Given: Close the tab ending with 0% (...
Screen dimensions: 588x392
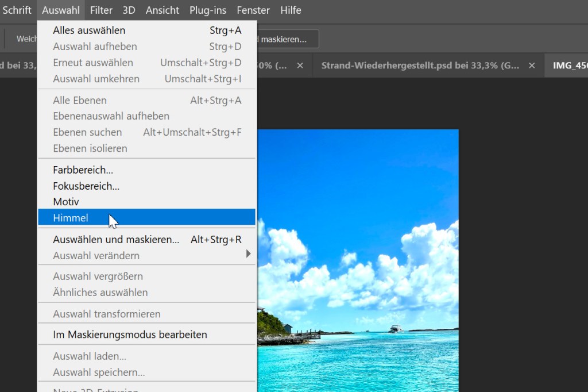Looking at the screenshot, I should [300, 66].
